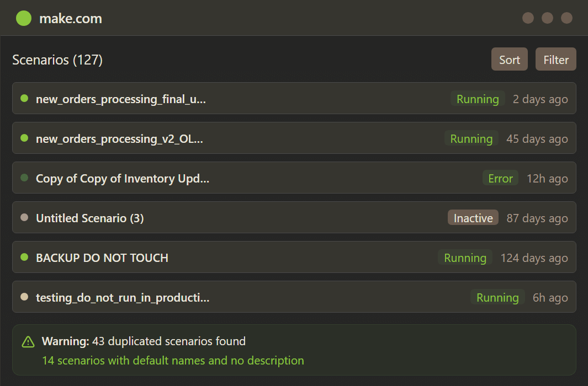The height and width of the screenshot is (386, 588).
Task: Click the Inactive status badge
Action: point(473,218)
